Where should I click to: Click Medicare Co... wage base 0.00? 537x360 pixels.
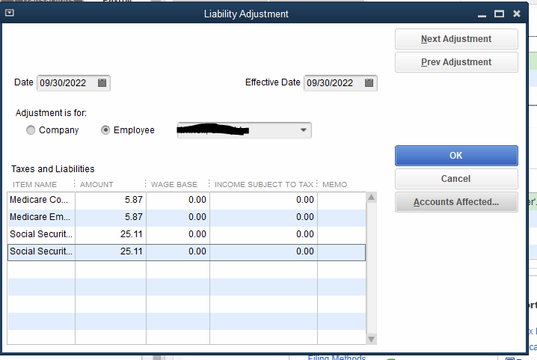(x=178, y=200)
